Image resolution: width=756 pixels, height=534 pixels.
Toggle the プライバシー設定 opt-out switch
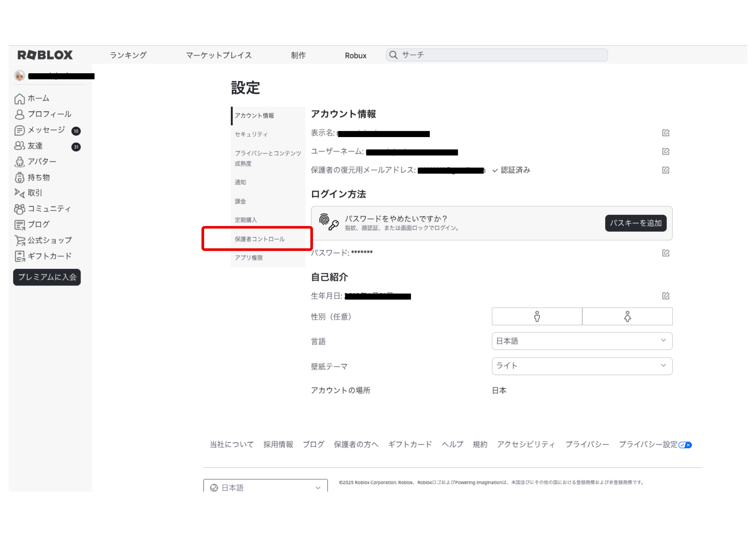[685, 445]
